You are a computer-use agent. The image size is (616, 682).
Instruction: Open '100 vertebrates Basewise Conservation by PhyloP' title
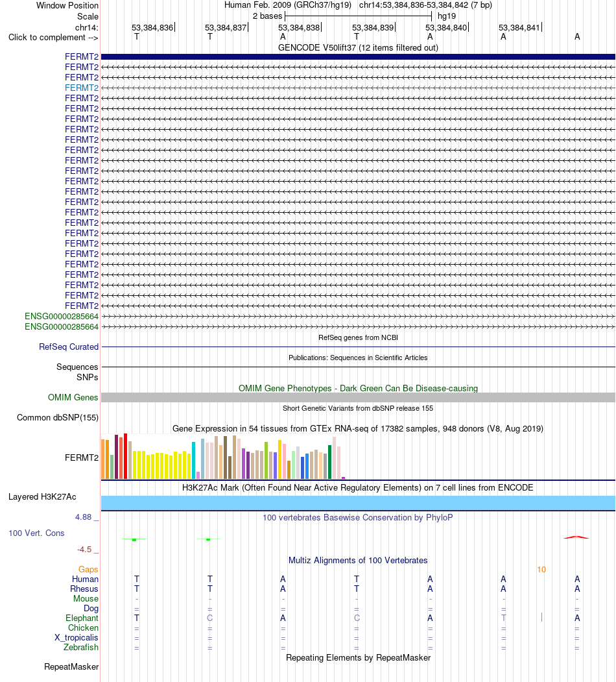[x=357, y=518]
